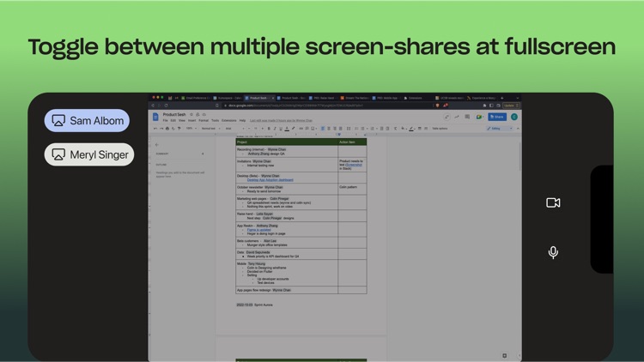Screen dimensions: 644x362
Task: Open the Normal text style dropdown
Action: [x=210, y=129]
